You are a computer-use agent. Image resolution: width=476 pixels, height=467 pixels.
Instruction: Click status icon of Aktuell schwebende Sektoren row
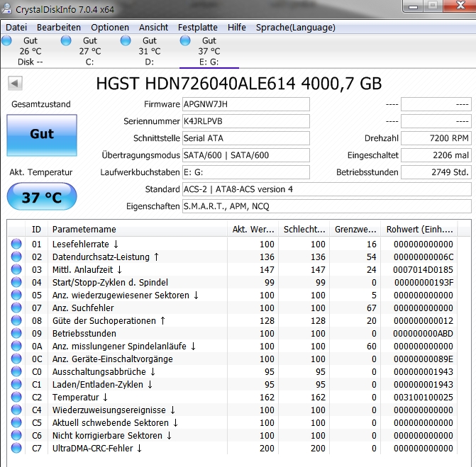16,422
